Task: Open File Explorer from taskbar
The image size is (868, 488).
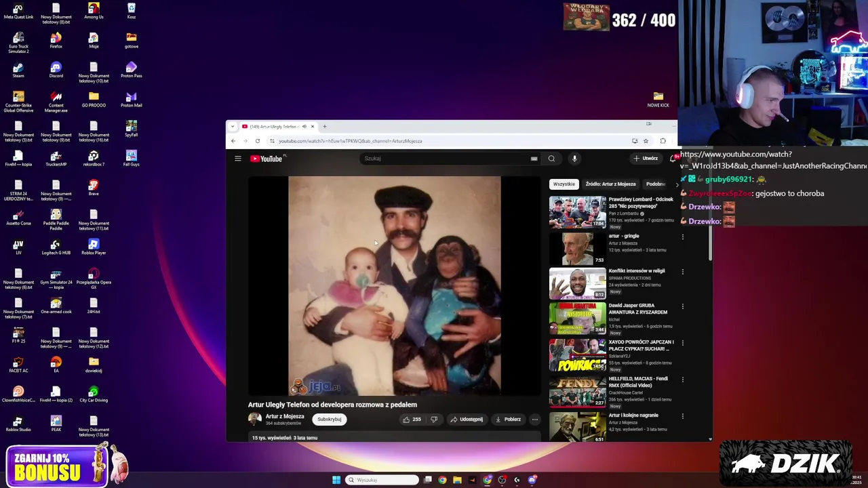Action: click(x=457, y=480)
